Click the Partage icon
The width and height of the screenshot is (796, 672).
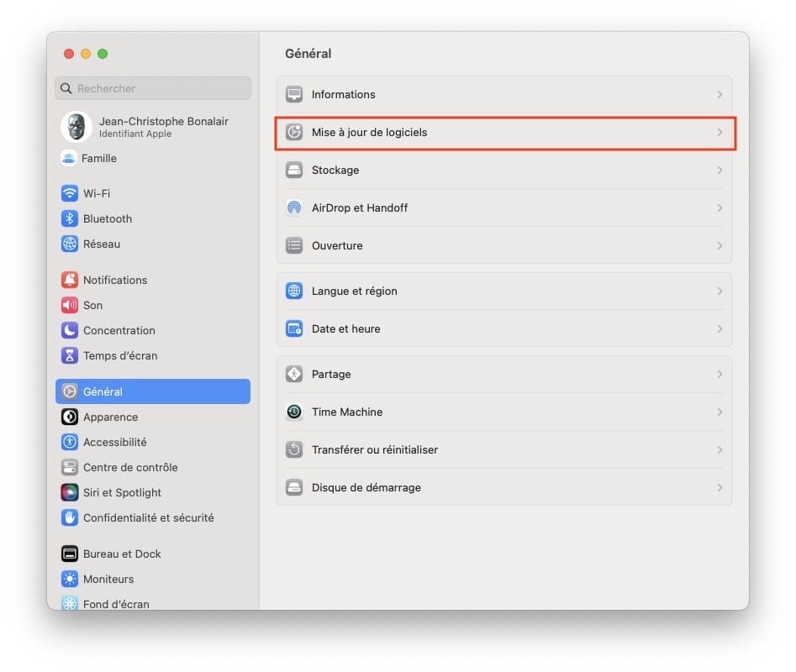(x=294, y=375)
